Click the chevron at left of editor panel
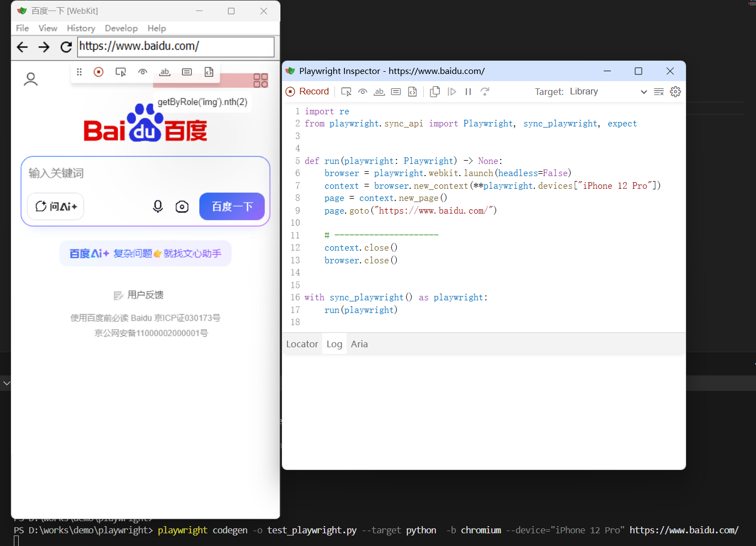The image size is (756, 546). (6, 383)
